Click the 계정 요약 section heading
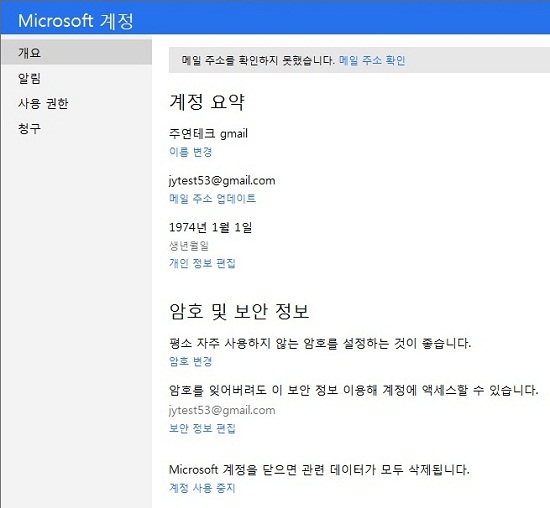Screen dimensions: 550x508 (207, 102)
